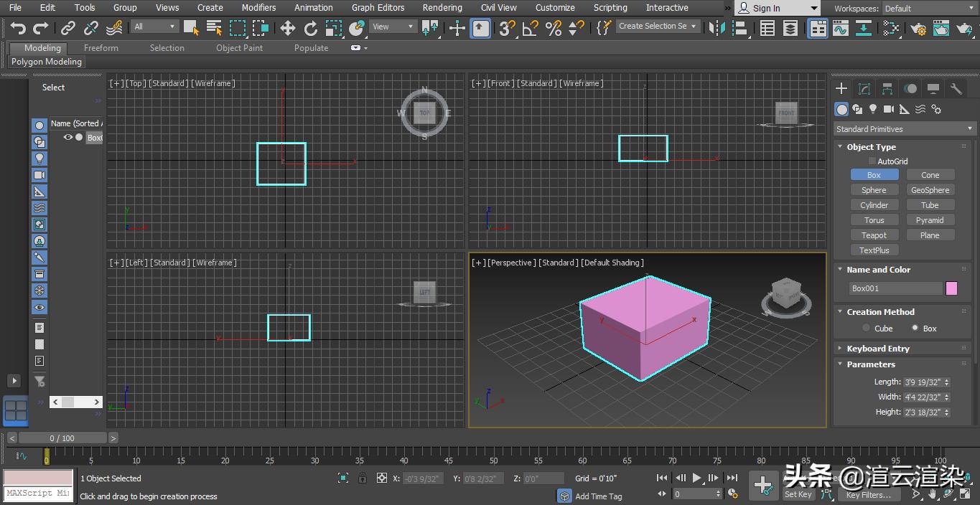Open the selection filter All dropdown
Screen dimensions: 980x505
pyautogui.click(x=154, y=26)
